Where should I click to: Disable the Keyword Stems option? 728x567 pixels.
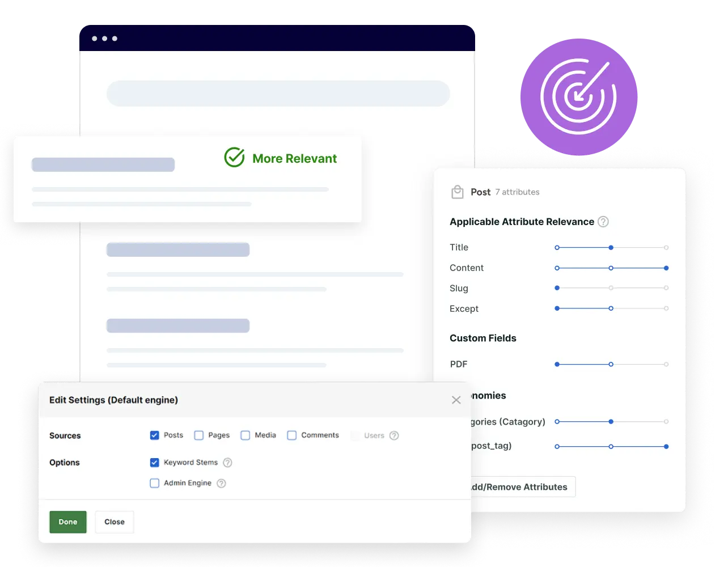coord(154,463)
